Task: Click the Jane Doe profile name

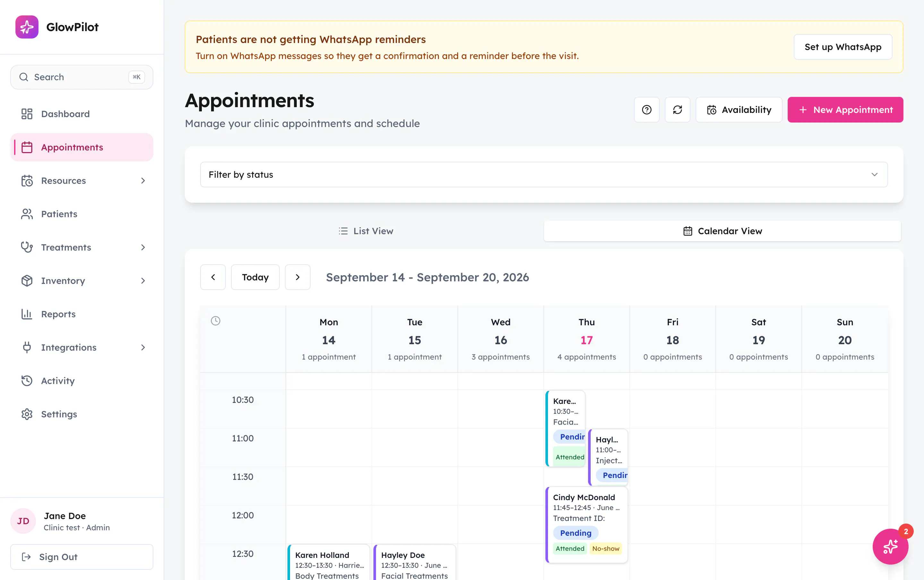Action: point(65,516)
